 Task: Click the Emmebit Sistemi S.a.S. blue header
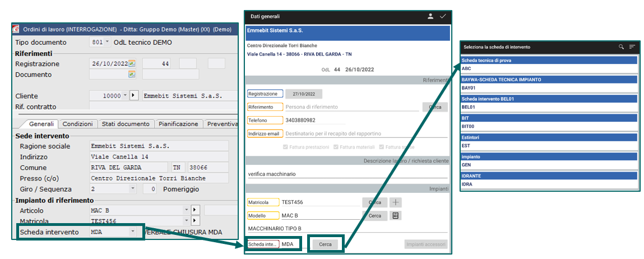point(348,33)
